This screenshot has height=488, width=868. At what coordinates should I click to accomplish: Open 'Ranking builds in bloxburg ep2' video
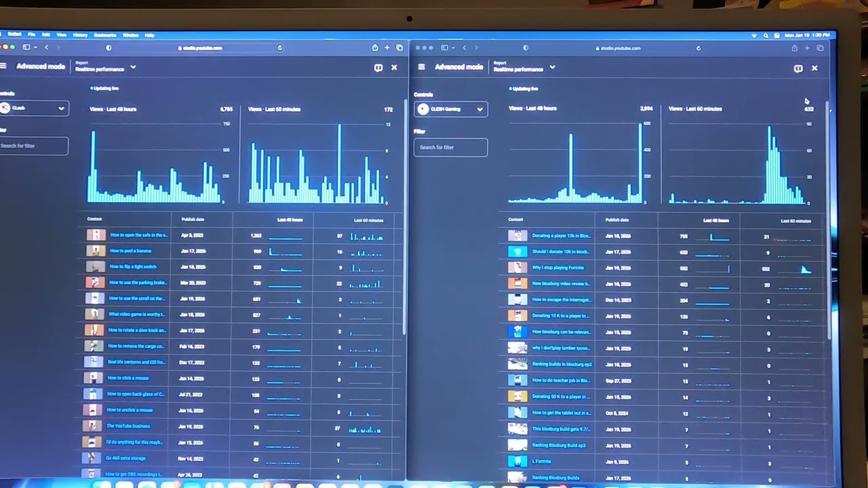coord(561,365)
